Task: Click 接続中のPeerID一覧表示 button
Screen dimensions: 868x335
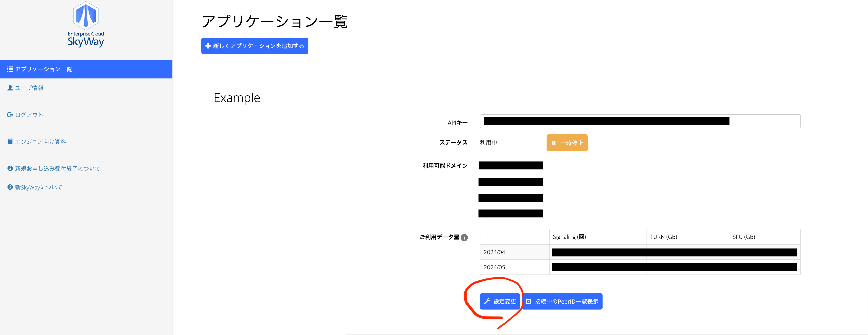Action: (x=562, y=302)
